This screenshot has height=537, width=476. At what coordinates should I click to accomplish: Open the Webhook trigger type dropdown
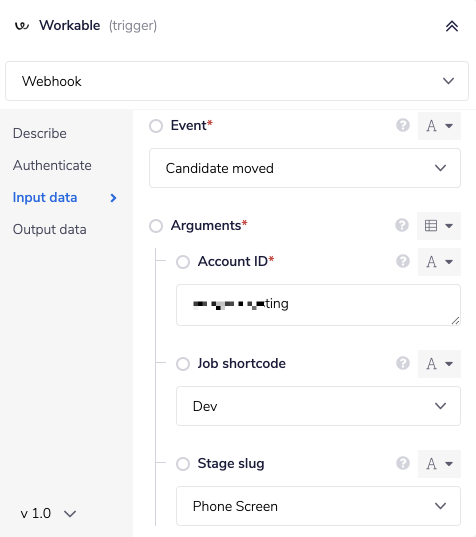coord(237,81)
